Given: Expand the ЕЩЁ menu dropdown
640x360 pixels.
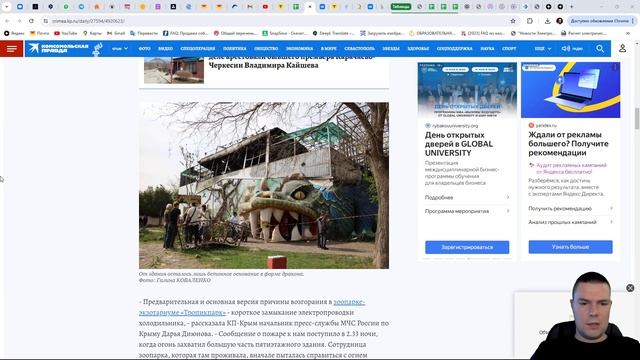Looking at the screenshot, I should click(x=543, y=49).
